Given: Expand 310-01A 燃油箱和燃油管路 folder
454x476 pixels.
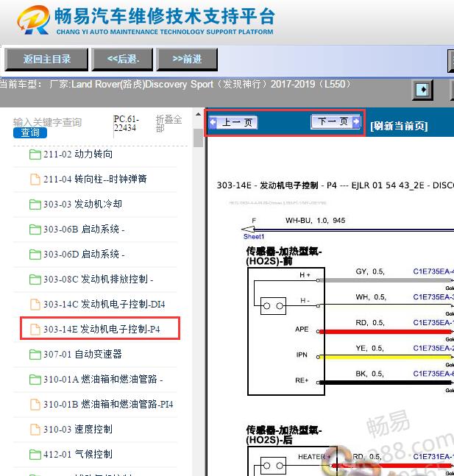Looking at the screenshot, I should point(103,379).
